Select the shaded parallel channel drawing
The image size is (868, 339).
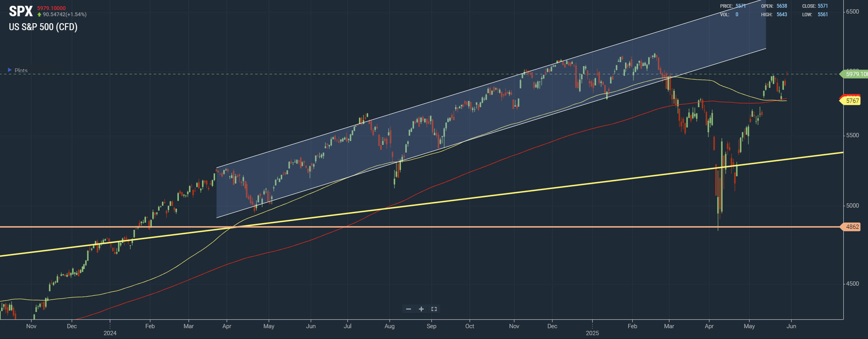pos(491,109)
